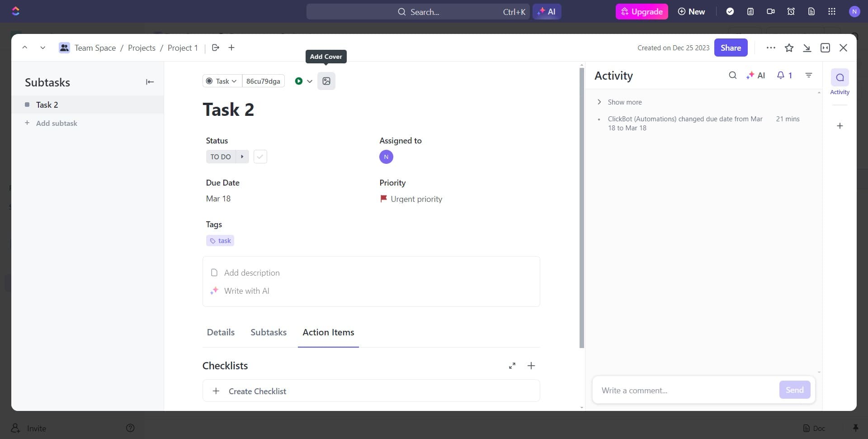Click the Share button
868x439 pixels.
point(731,48)
